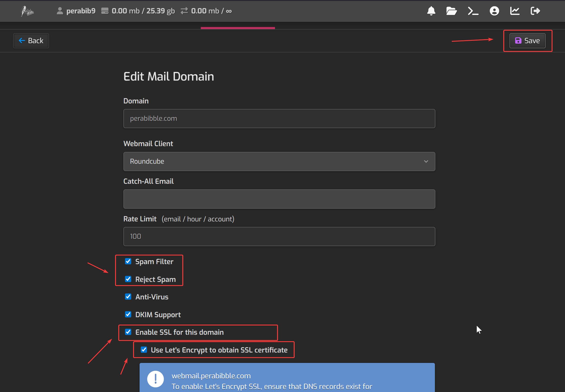This screenshot has width=565, height=392.
Task: Uncheck Enable SSL for this domain
Action: pyautogui.click(x=128, y=332)
